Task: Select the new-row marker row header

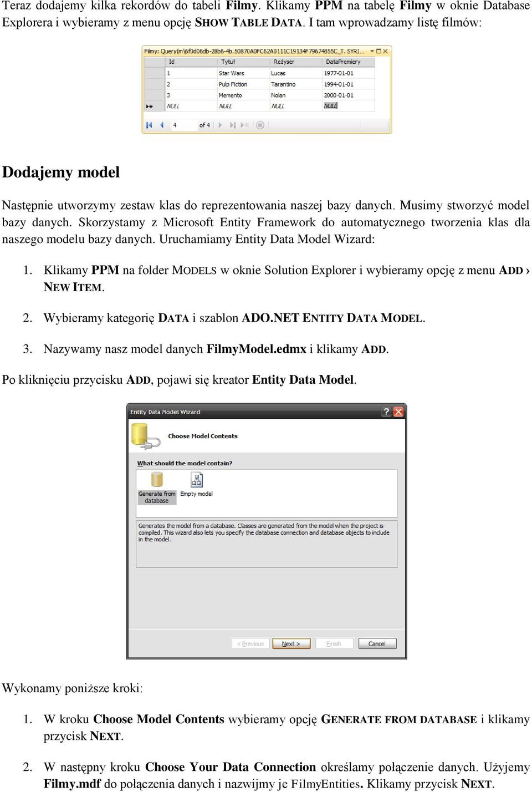Action: [x=155, y=106]
